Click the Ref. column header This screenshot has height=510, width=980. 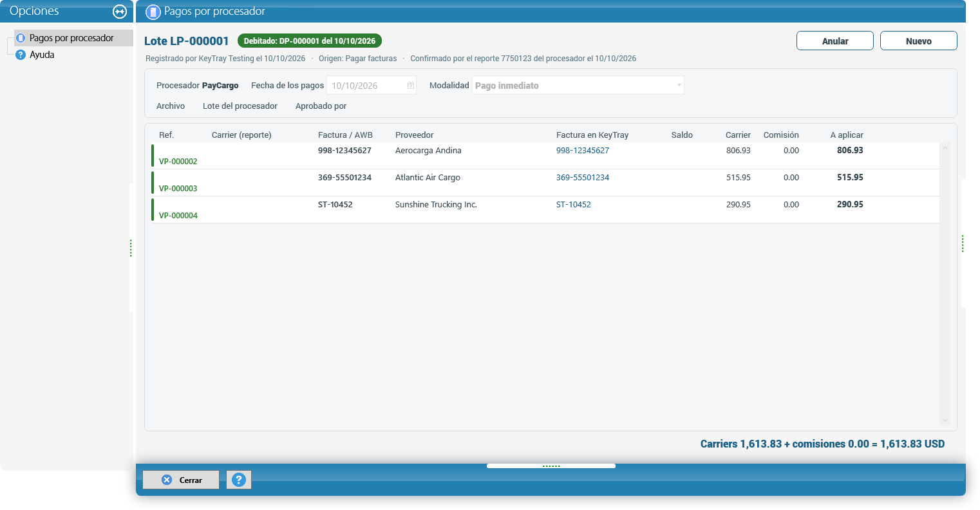click(166, 135)
